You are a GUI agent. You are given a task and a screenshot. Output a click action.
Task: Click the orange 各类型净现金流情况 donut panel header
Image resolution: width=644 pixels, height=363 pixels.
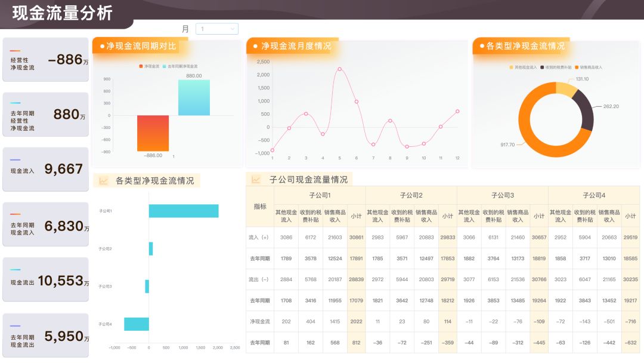(x=521, y=46)
